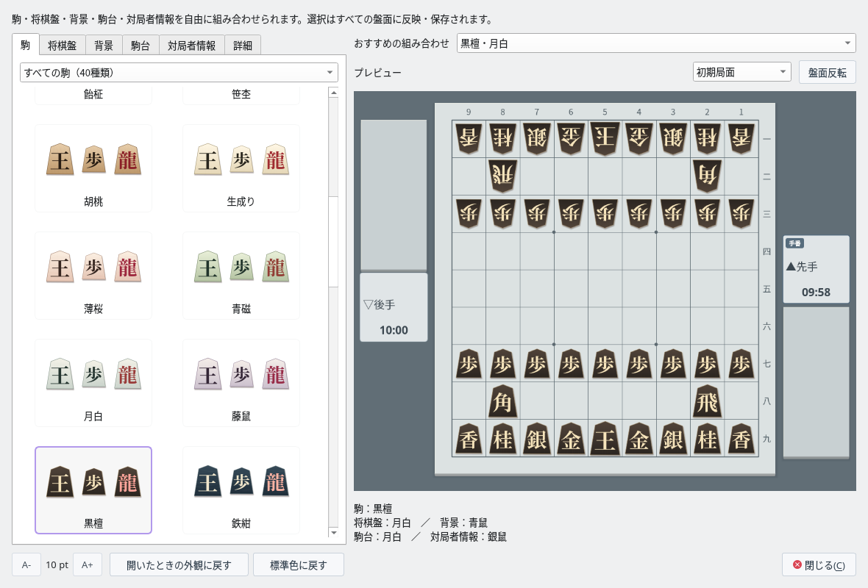Click the 先手 金 gold in column 4
The width and height of the screenshot is (868, 588).
click(638, 440)
